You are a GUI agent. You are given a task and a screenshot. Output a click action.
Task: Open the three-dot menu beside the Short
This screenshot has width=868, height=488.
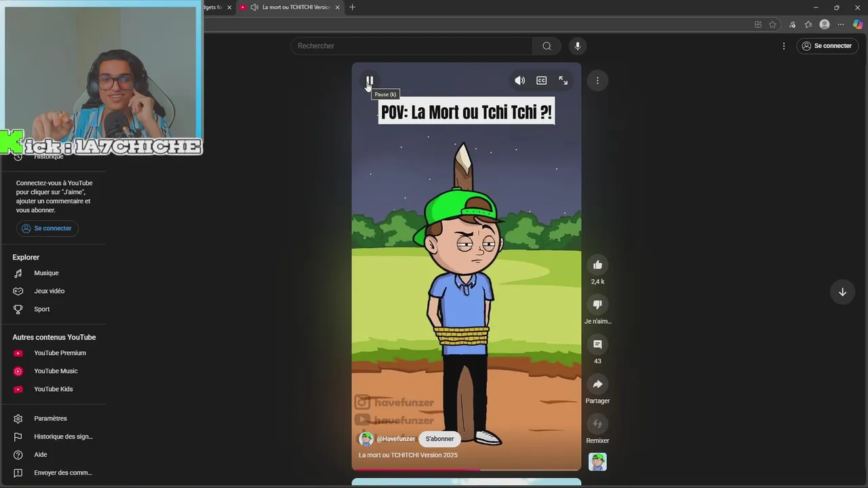point(597,81)
